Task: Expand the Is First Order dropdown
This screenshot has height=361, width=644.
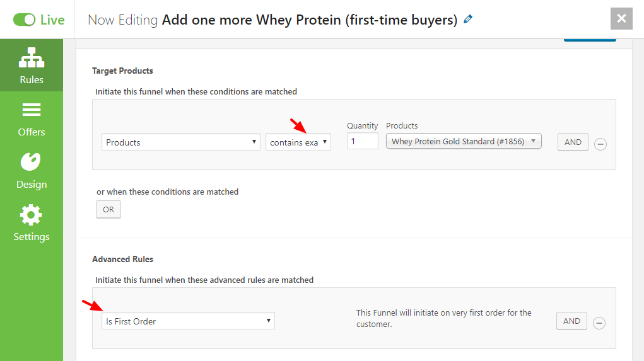Action: [188, 321]
